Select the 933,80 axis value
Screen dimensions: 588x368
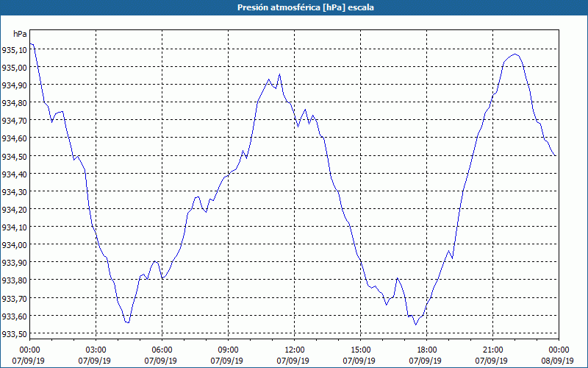pos(14,280)
